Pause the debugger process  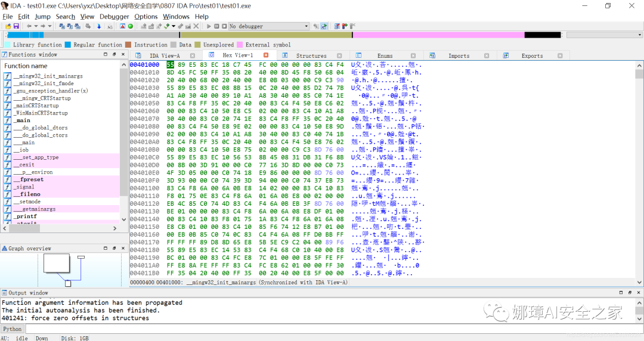(216, 26)
